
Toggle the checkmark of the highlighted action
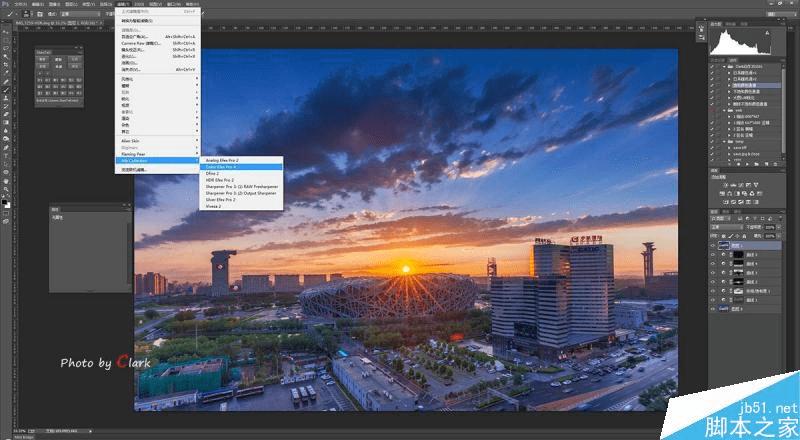[x=712, y=86]
